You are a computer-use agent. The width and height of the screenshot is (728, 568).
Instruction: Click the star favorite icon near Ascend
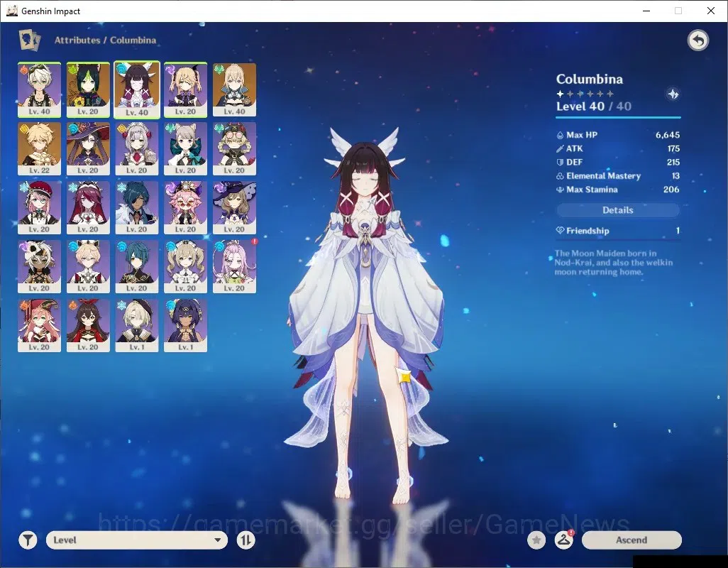point(536,540)
